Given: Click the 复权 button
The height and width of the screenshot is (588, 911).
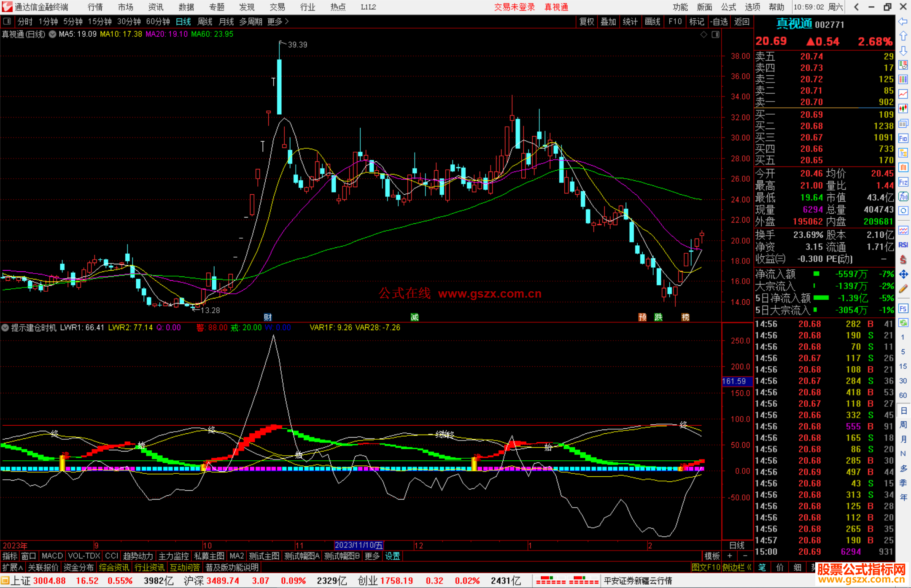Looking at the screenshot, I should coord(586,21).
